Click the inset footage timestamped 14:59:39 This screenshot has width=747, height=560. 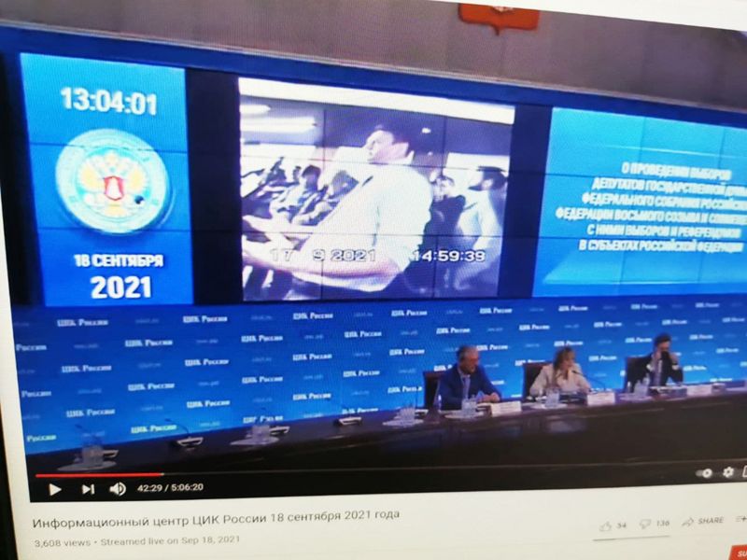(376, 189)
